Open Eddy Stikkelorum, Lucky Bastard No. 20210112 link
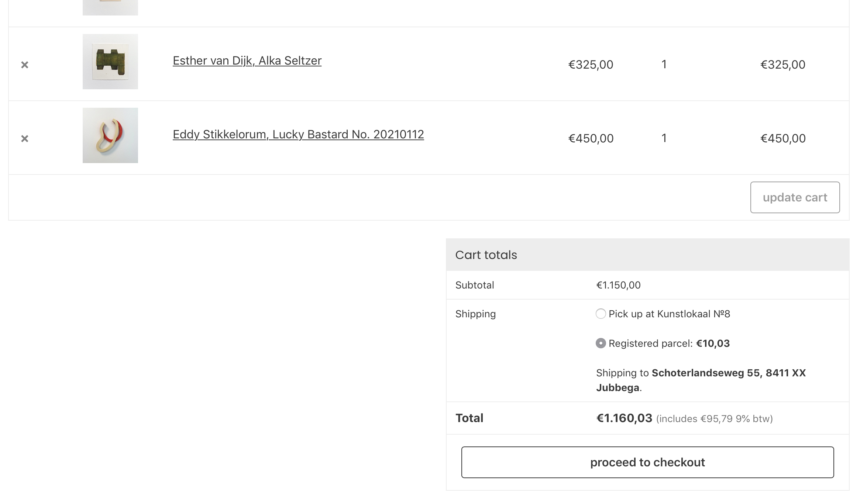The width and height of the screenshot is (860, 504). click(298, 134)
